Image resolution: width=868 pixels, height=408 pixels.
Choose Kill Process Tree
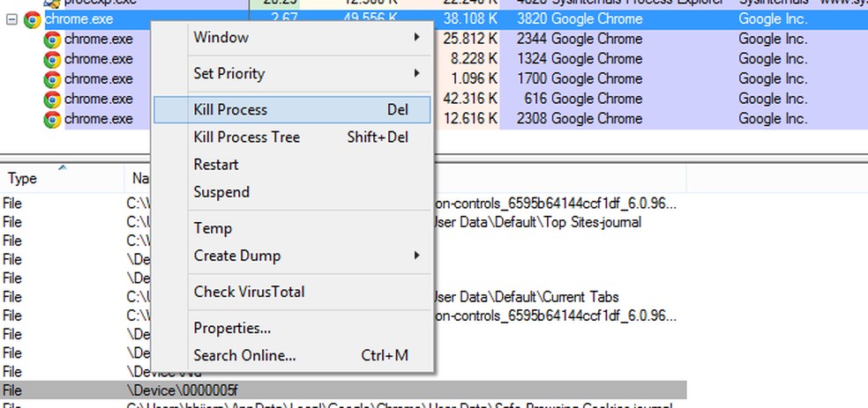[x=292, y=137]
